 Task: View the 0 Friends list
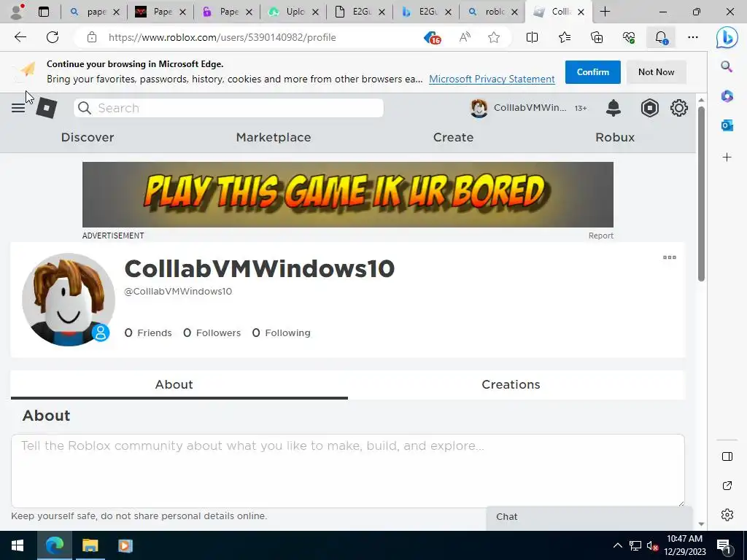pyautogui.click(x=148, y=332)
